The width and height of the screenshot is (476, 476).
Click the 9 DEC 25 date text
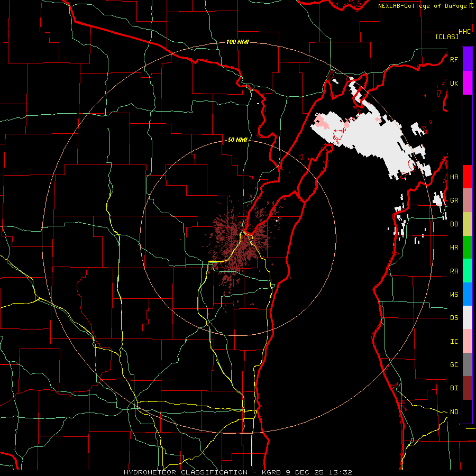[x=304, y=472]
